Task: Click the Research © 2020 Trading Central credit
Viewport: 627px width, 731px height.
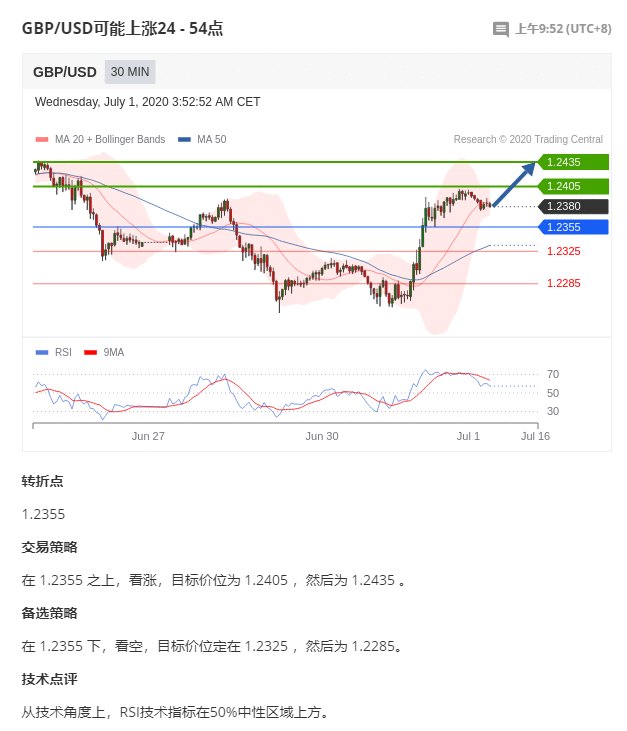Action: coord(528,139)
